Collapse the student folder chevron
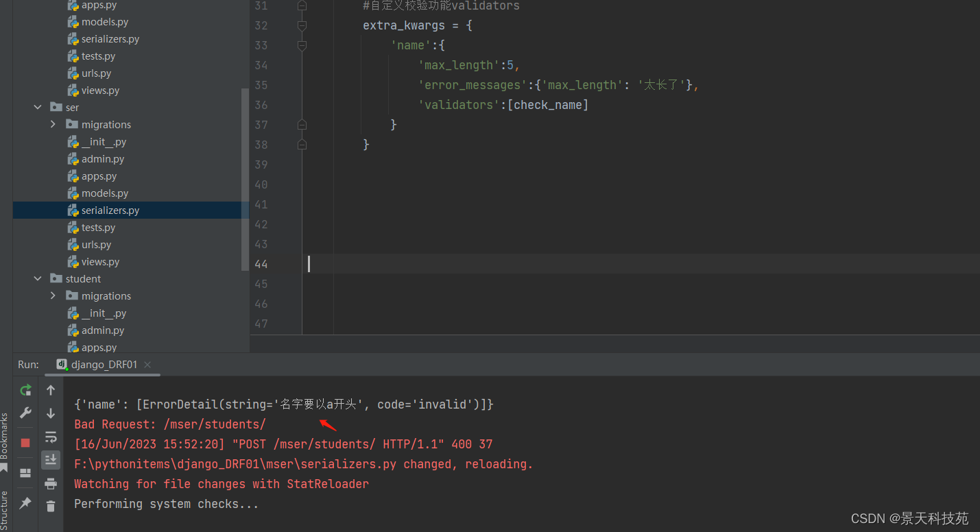Viewport: 980px width, 532px height. 38,279
